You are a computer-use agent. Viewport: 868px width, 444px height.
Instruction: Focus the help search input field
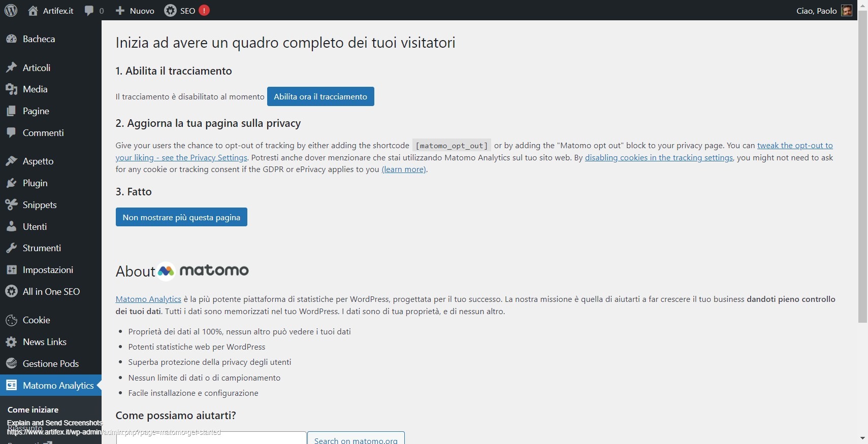(x=211, y=438)
